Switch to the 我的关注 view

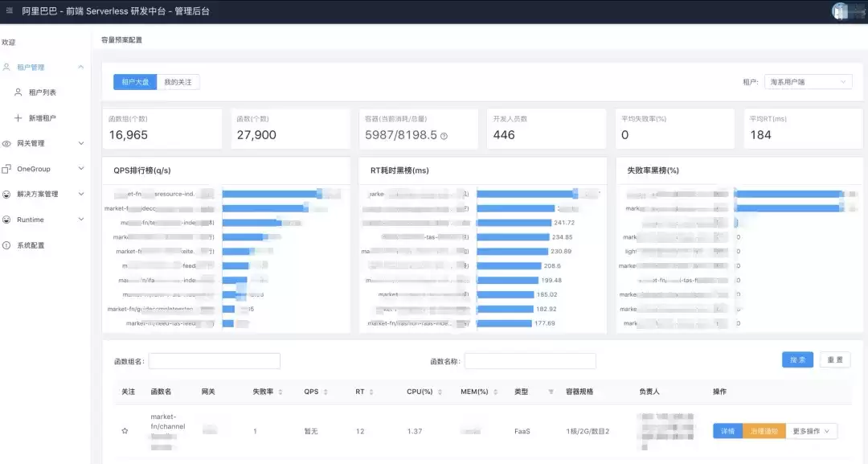pos(178,82)
